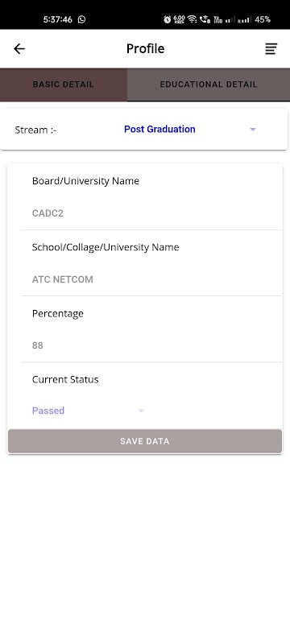The width and height of the screenshot is (290, 644).
Task: Select the Passed status value
Action: (48, 411)
